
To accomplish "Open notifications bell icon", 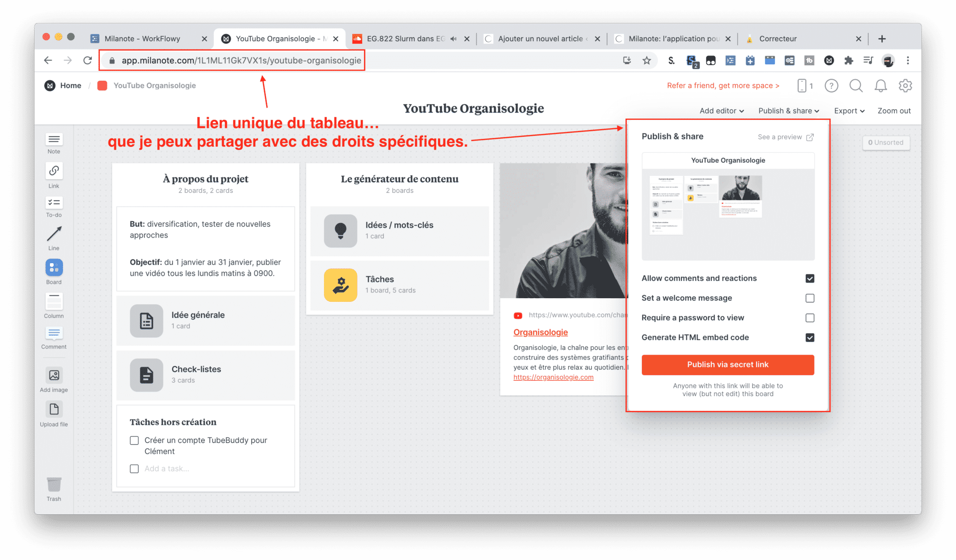I will pos(881,86).
